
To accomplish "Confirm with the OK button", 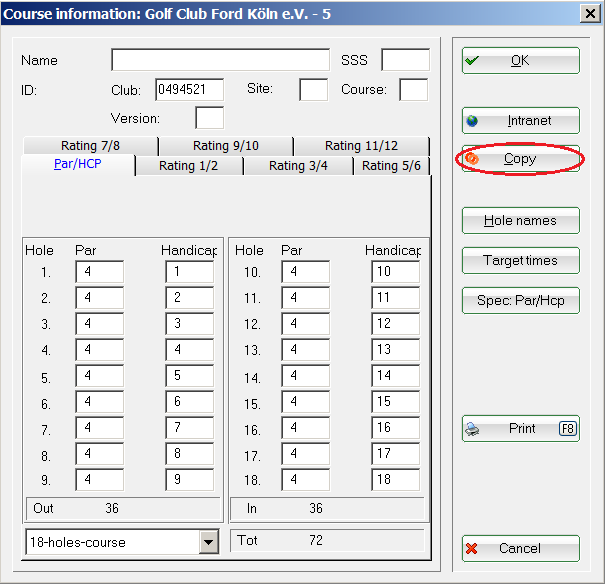I will click(521, 61).
